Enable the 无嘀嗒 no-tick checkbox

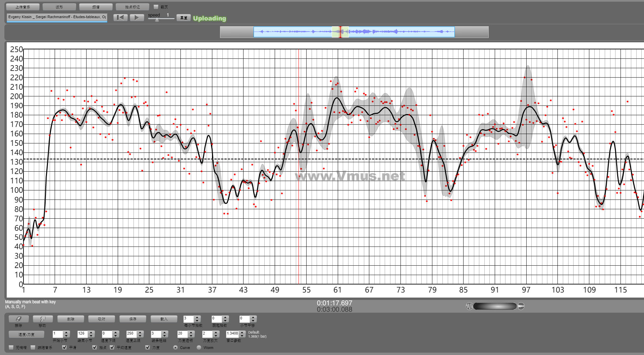click(11, 347)
